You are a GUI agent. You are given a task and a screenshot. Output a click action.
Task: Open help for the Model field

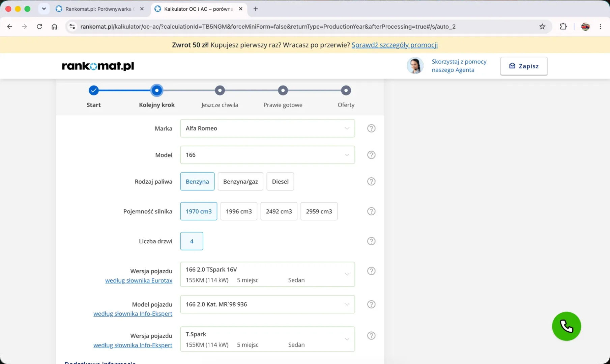click(x=371, y=155)
